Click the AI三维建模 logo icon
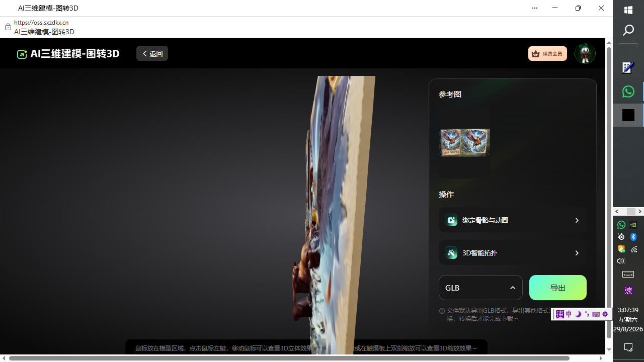Screen dimensions: 644x362 (x=22, y=54)
